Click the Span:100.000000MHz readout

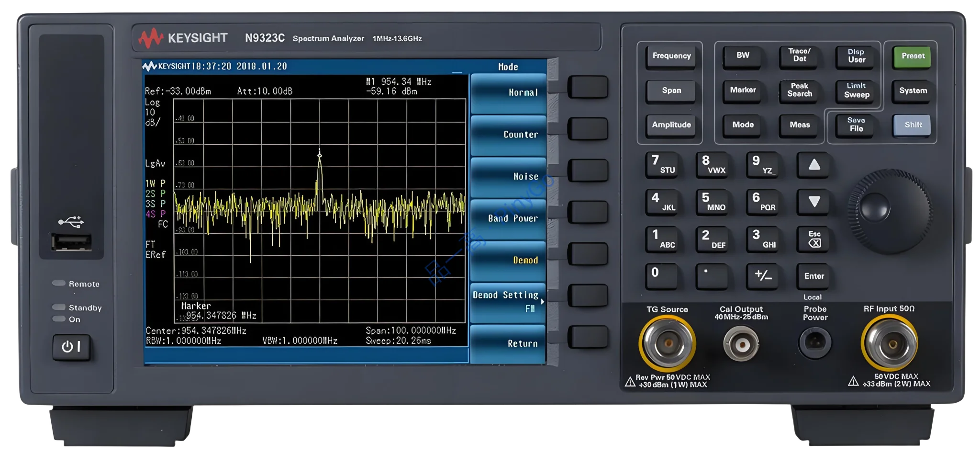pyautogui.click(x=411, y=331)
